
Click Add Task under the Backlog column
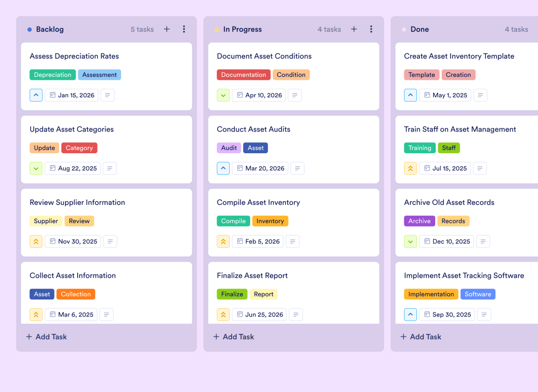tap(46, 336)
